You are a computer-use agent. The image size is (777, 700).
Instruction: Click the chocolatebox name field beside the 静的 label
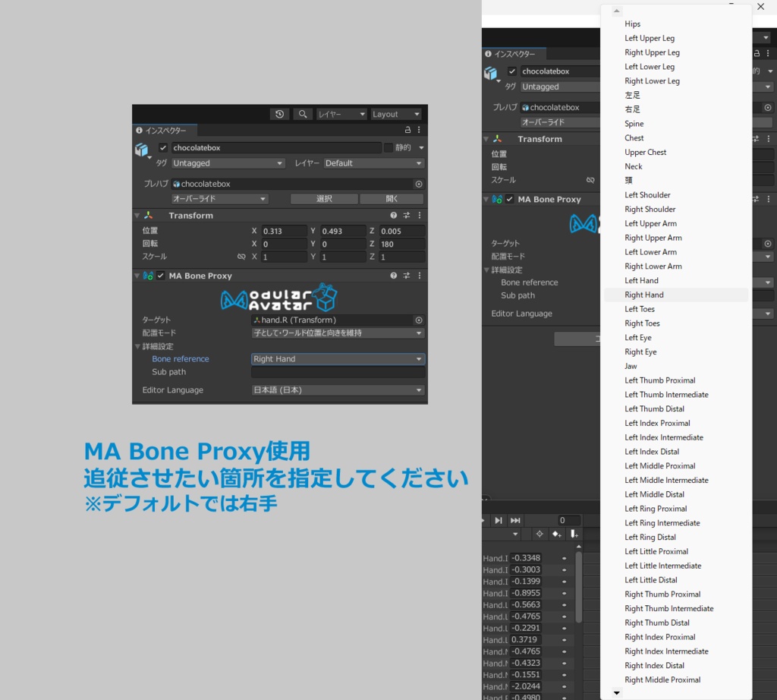(x=276, y=148)
